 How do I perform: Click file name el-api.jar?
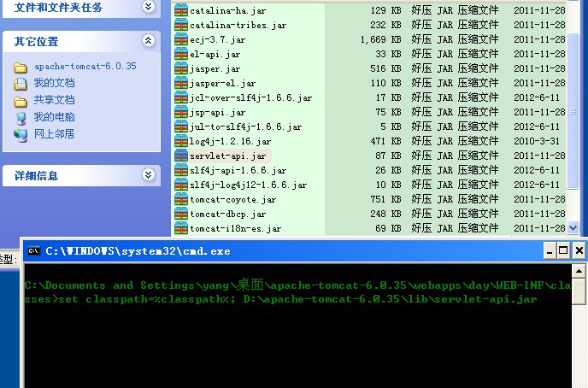pyautogui.click(x=215, y=55)
